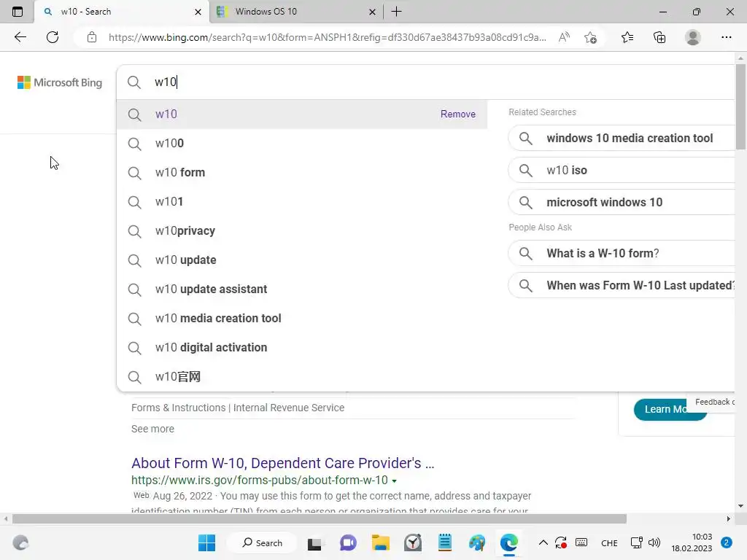Click 'What is a W-10 form?' question
The image size is (747, 560).
click(622, 253)
